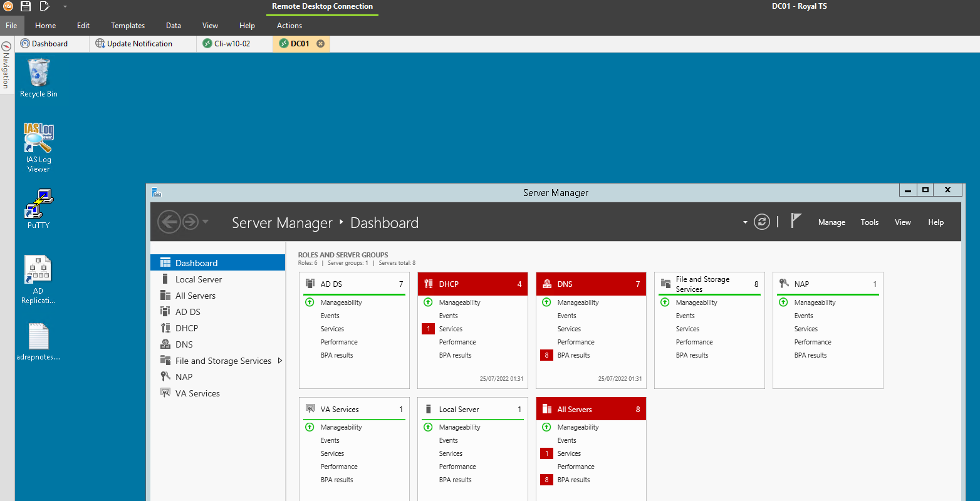Screen dimensions: 980x501
Task: Click the red Services alert badge in DHCP tile
Action: pos(428,329)
